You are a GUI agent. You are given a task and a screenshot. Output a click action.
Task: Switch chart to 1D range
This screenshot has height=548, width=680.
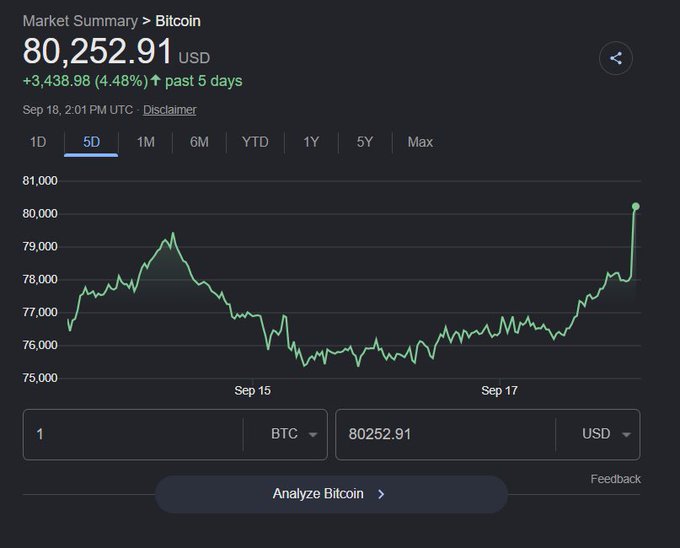click(38, 142)
